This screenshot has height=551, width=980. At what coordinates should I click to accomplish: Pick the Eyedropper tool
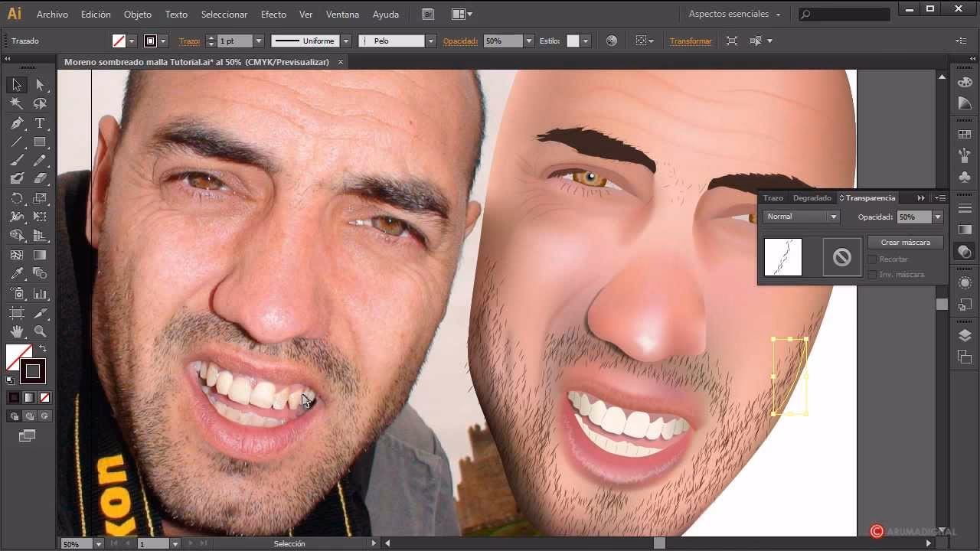[17, 274]
